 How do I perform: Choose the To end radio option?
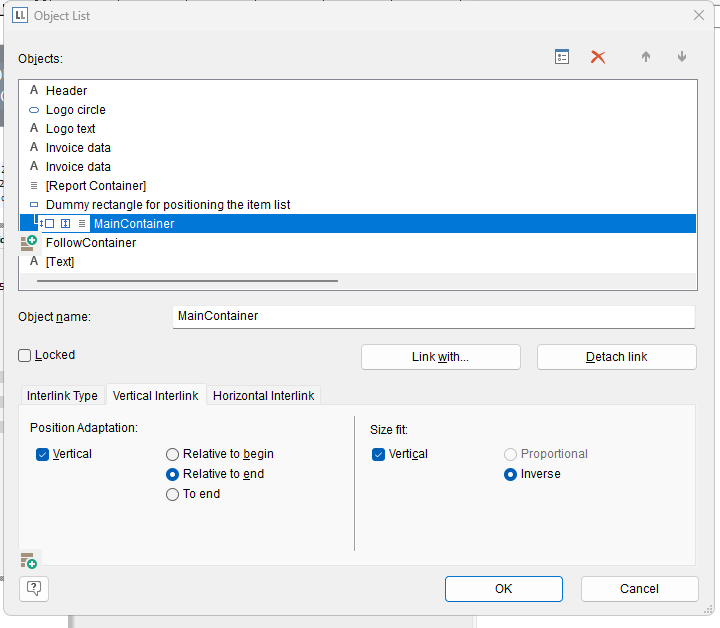173,494
